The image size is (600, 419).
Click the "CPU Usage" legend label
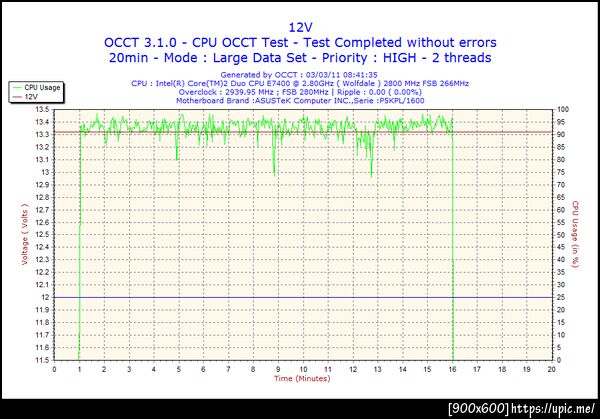pyautogui.click(x=42, y=88)
